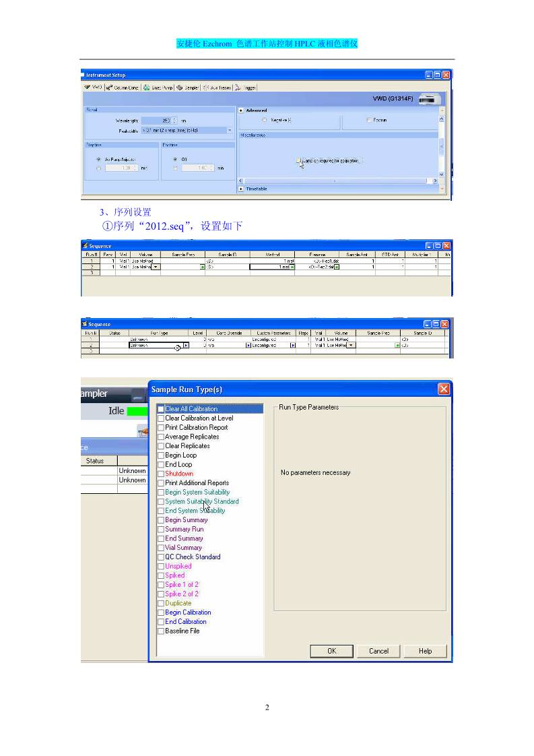The image size is (534, 756).
Task: Check the Shutdown run type box
Action: [161, 474]
